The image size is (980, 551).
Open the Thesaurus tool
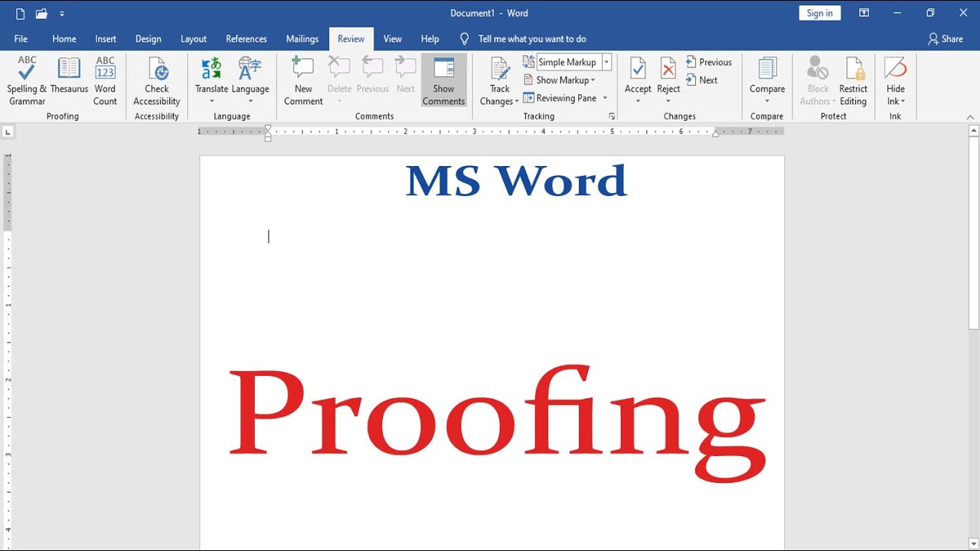pyautogui.click(x=69, y=75)
